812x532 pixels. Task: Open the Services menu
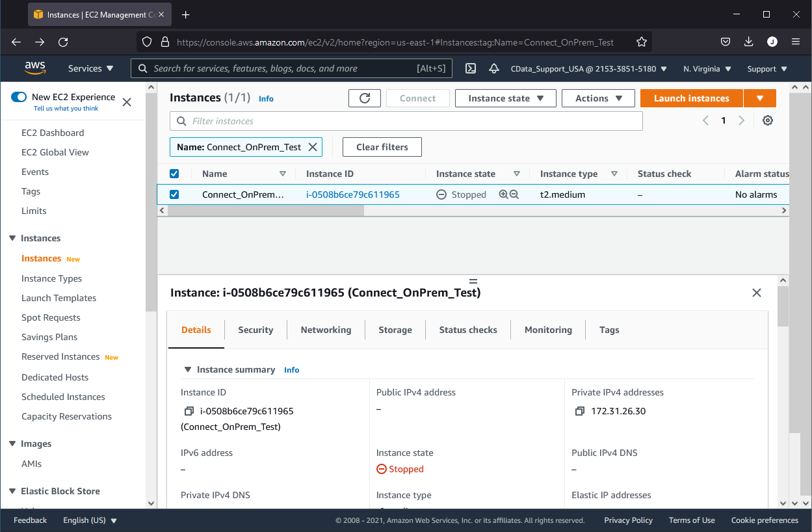pyautogui.click(x=90, y=68)
